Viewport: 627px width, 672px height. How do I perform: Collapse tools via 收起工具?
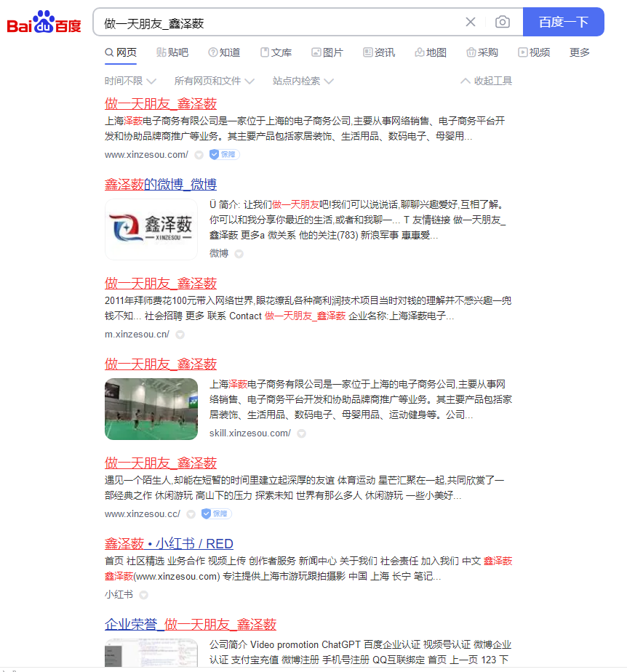coord(487,81)
